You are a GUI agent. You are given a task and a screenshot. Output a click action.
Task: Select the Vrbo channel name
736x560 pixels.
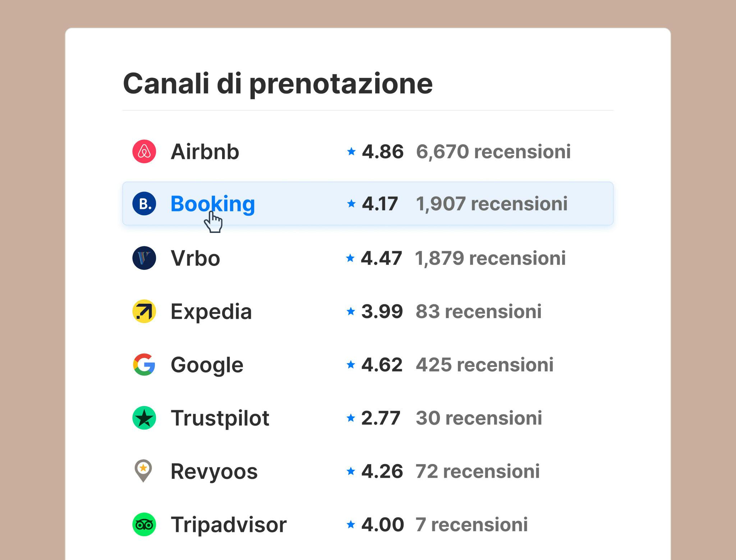(x=195, y=258)
